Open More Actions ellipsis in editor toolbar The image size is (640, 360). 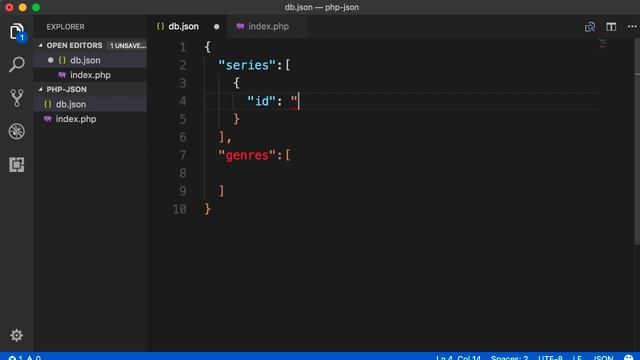coord(632,27)
